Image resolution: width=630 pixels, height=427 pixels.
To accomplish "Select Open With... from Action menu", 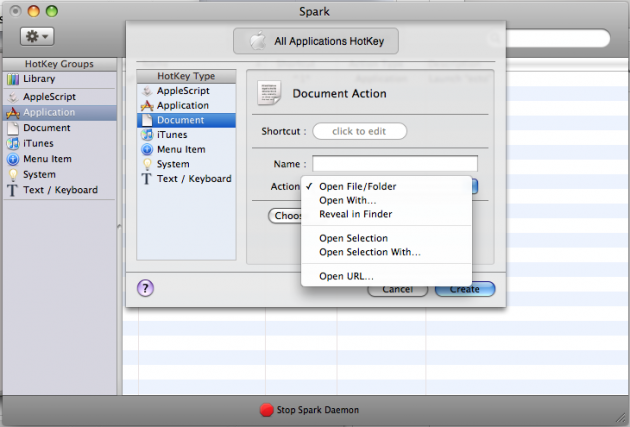I will 386,200.
